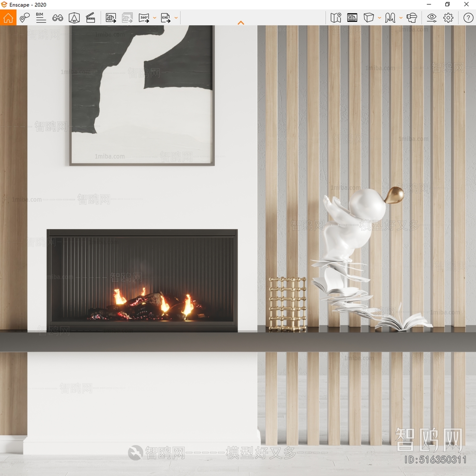
Task: Open collaborative annotations (pin and speech bubble)
Action: tap(25, 18)
